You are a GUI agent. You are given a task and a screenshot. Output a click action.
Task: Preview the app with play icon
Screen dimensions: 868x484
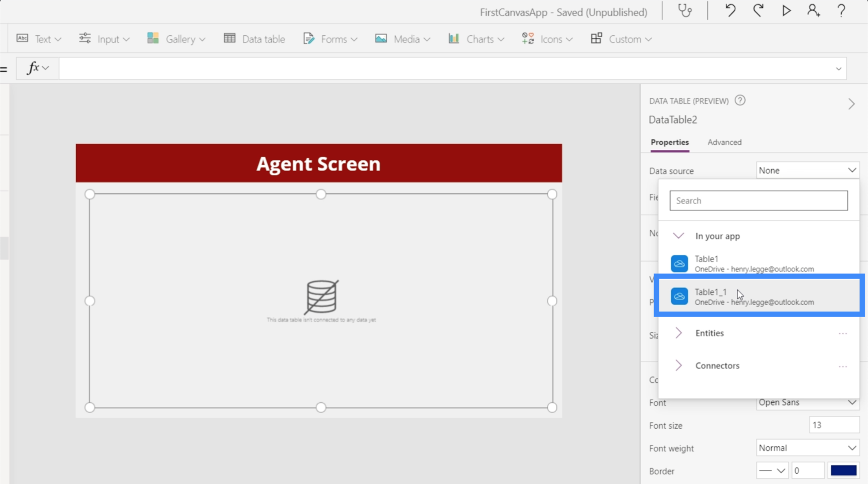(x=786, y=10)
